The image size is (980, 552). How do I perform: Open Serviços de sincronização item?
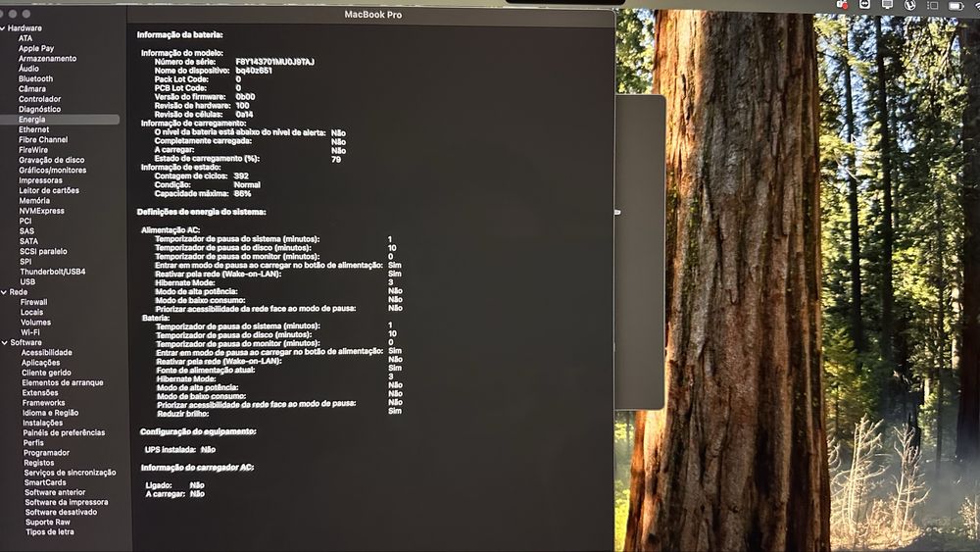click(70, 473)
